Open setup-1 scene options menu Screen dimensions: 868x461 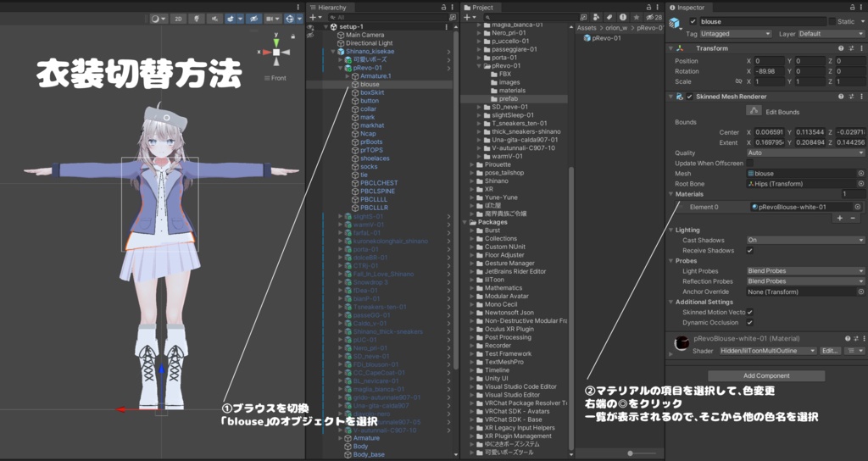(x=446, y=26)
